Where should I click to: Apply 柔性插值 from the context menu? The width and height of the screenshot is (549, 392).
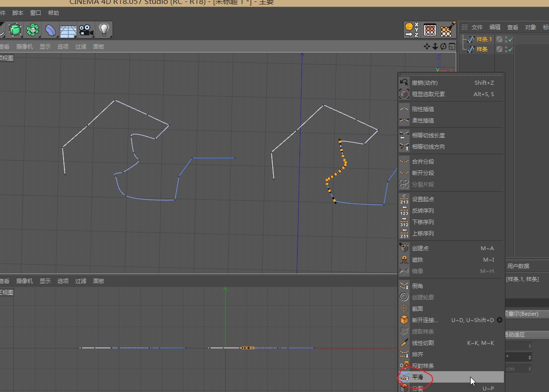[451, 120]
